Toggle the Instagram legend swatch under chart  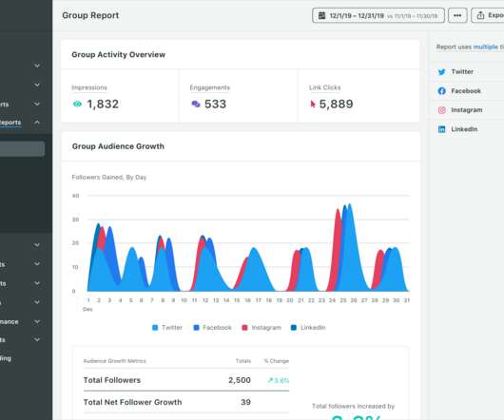click(244, 328)
